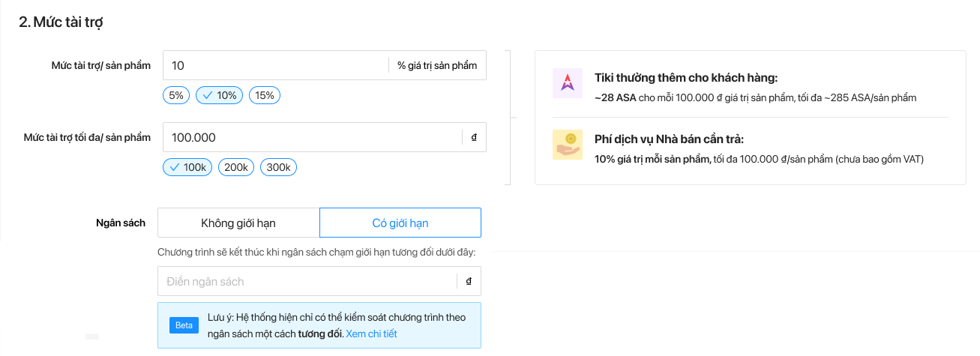Click the Điền ngân sách budget input
The width and height of the screenshot is (980, 356).
click(x=307, y=281)
